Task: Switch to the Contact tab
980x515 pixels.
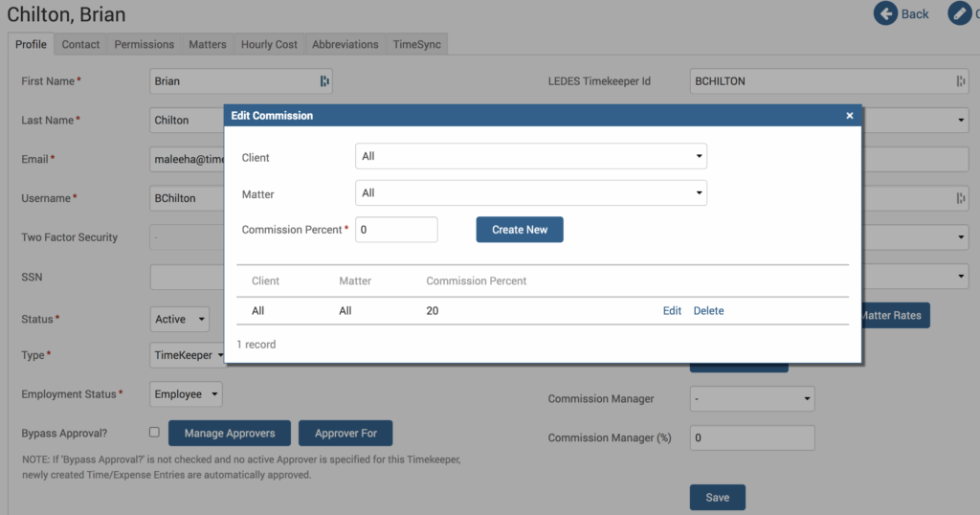Action: tap(80, 44)
